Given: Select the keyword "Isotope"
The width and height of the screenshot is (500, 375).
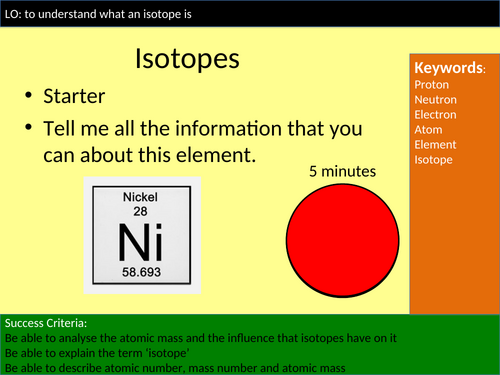Looking at the screenshot, I should 433,160.
